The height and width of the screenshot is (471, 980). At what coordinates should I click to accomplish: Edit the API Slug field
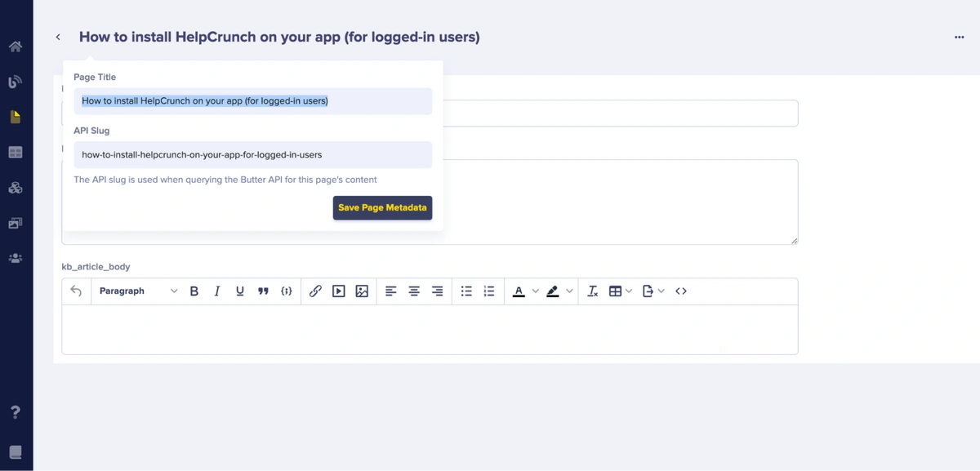tap(252, 154)
